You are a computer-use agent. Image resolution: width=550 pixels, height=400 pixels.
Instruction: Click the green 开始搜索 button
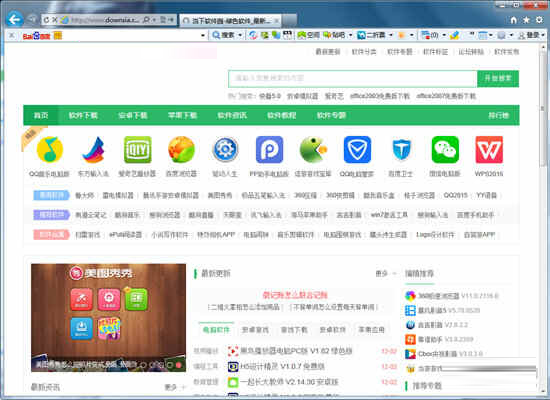(498, 78)
